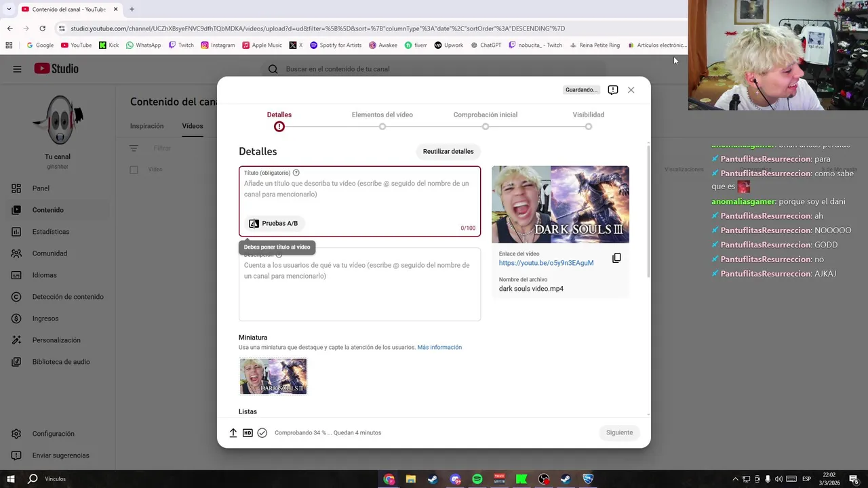Open Pruebas A/B testing option
868x488 pixels.
click(x=273, y=223)
